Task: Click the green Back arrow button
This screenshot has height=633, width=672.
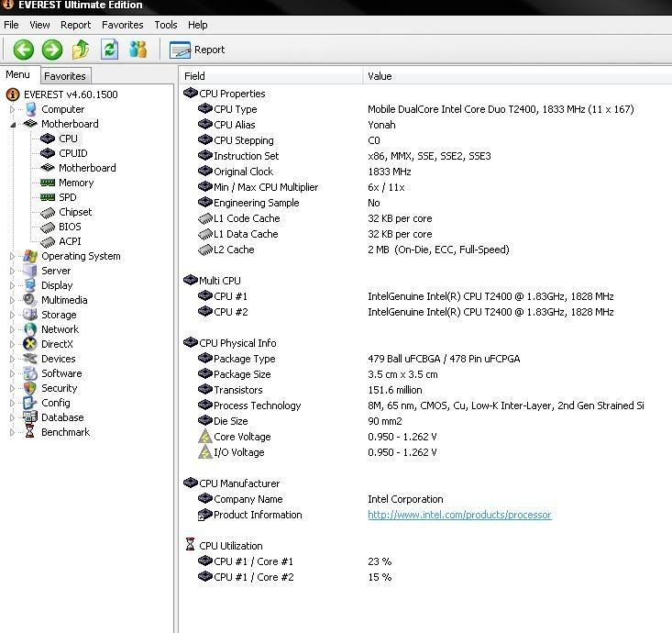Action: point(24,50)
